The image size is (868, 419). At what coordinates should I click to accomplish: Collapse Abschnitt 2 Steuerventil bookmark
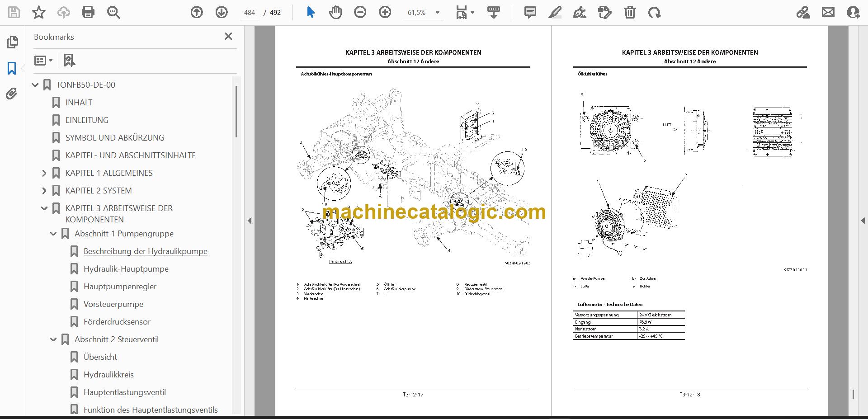(53, 339)
